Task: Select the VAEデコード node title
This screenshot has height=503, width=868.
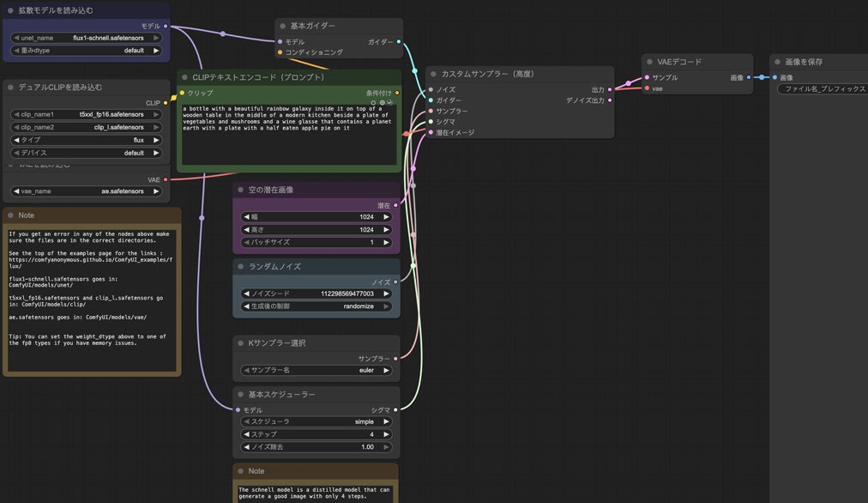Action: tap(679, 62)
